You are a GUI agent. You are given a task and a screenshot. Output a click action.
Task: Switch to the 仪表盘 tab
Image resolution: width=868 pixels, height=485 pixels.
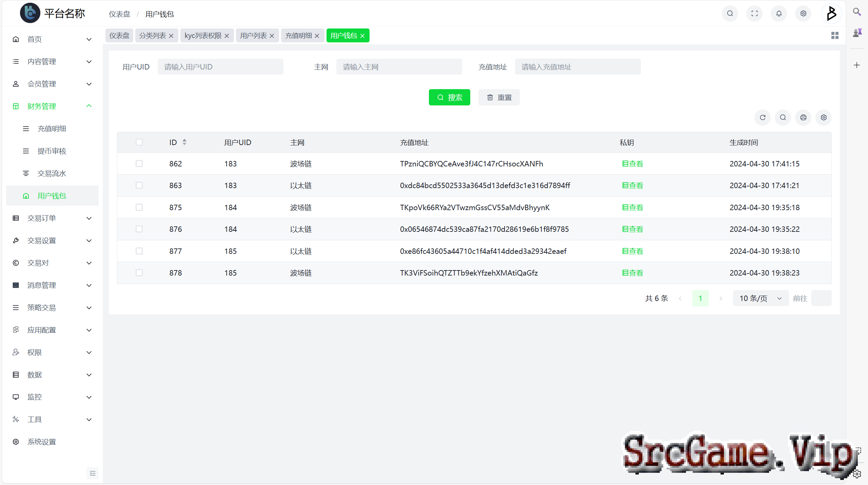pos(119,36)
